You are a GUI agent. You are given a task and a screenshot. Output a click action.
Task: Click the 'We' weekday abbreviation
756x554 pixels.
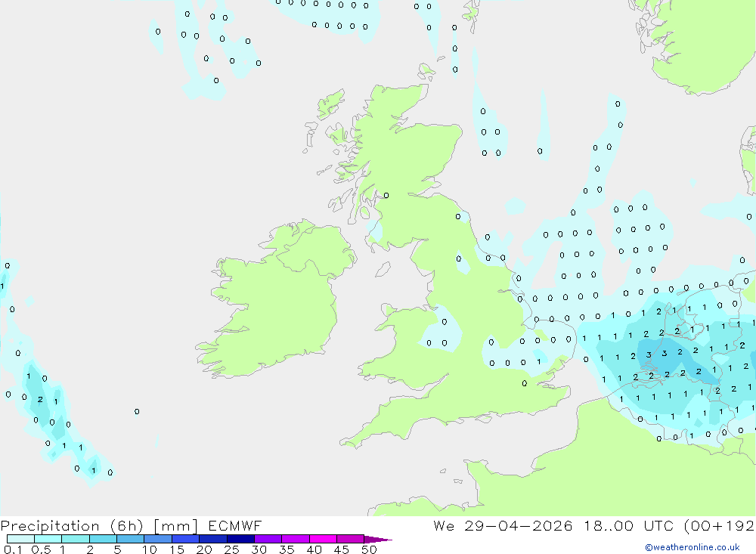click(444, 525)
